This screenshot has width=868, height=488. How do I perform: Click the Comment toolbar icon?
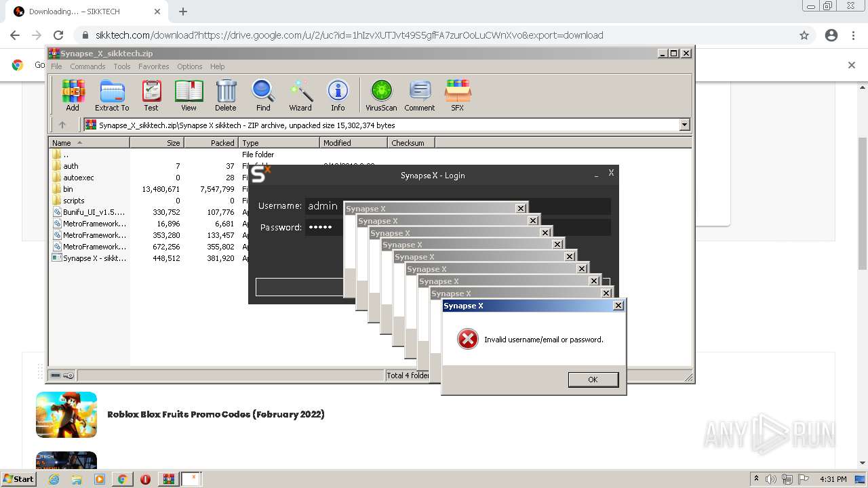420,95
